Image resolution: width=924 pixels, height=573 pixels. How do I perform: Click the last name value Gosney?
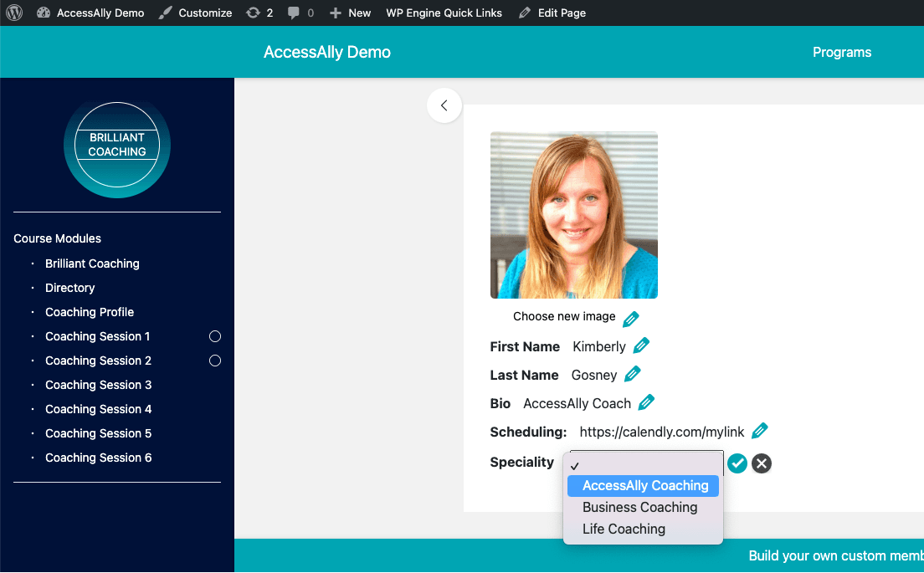coord(594,375)
